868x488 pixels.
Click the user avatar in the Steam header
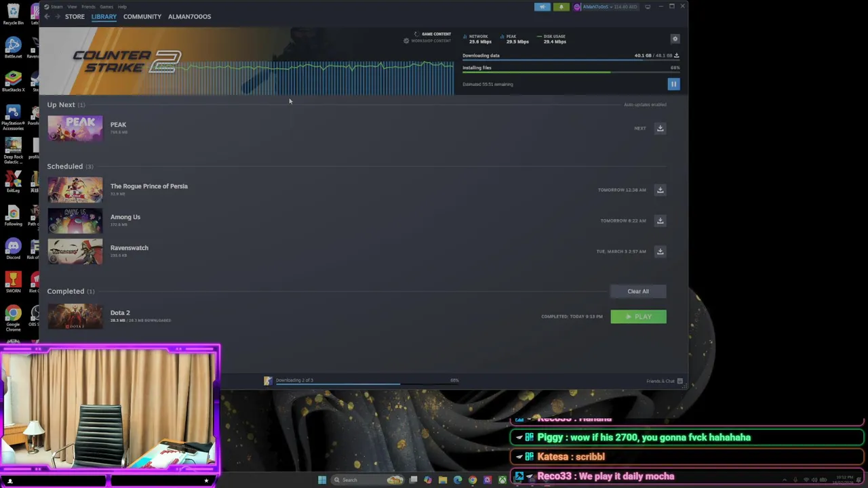(578, 7)
